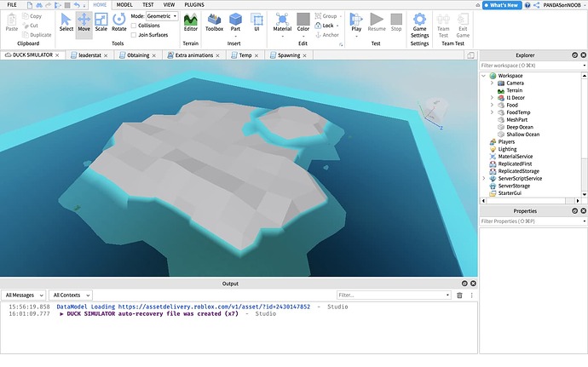Open the leaderstat script tab
The image size is (588, 367).
point(89,55)
